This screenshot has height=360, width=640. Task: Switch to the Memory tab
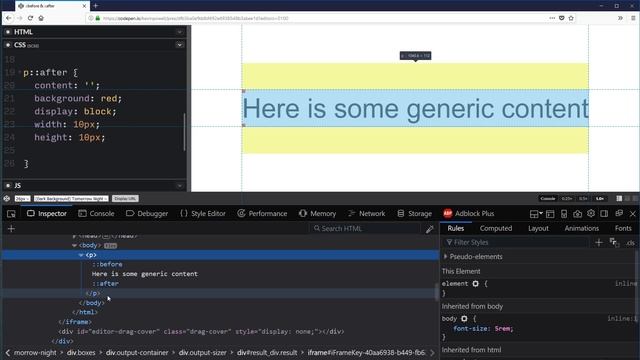(x=317, y=213)
